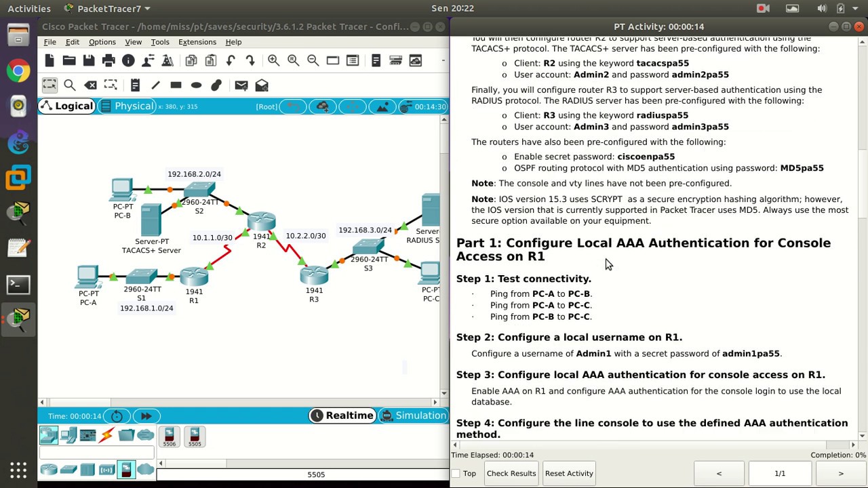Click Fast Forward Time button
This screenshot has width=868, height=488.
coord(146,416)
